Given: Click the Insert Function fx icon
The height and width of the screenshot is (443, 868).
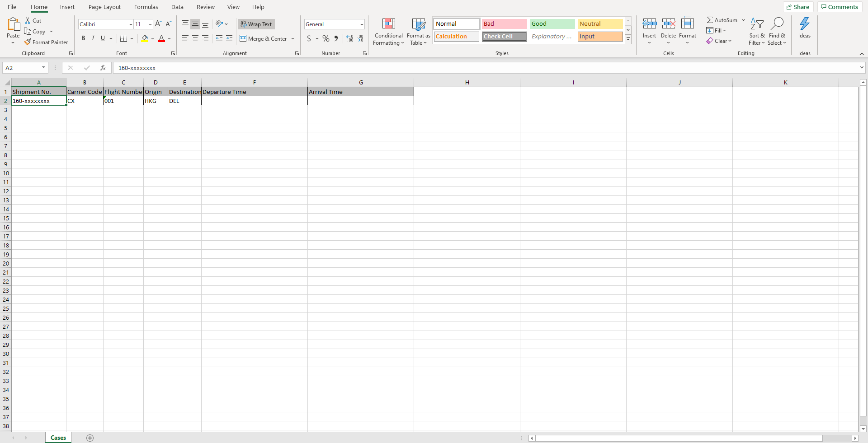Looking at the screenshot, I should pyautogui.click(x=103, y=68).
